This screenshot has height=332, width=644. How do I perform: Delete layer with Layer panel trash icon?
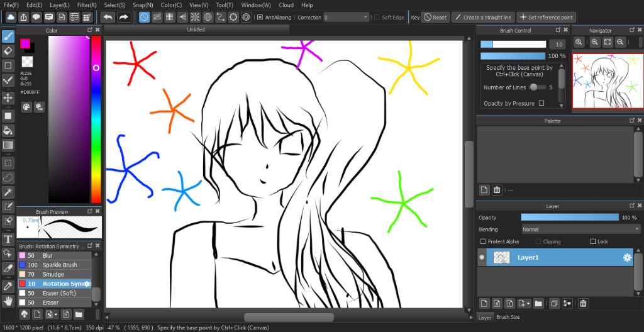(x=583, y=304)
